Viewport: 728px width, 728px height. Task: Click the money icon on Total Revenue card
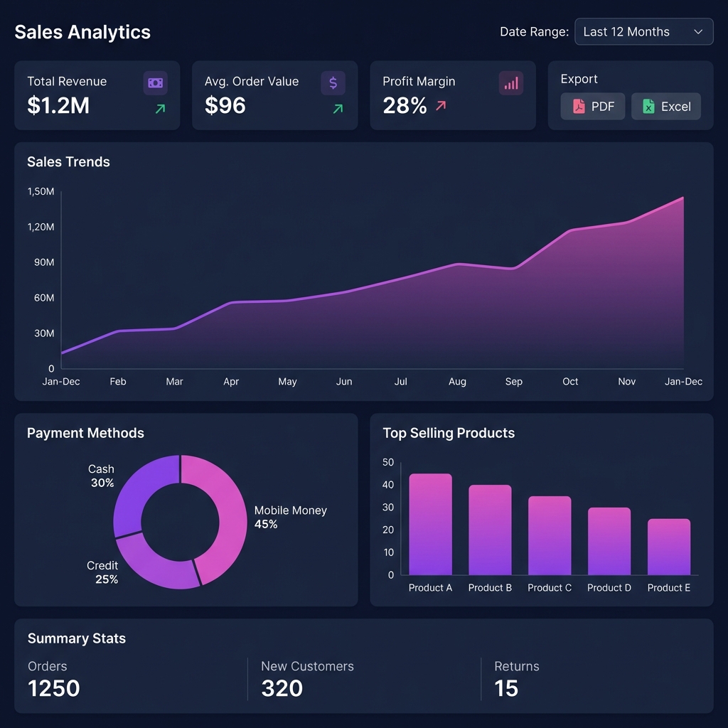(x=157, y=82)
